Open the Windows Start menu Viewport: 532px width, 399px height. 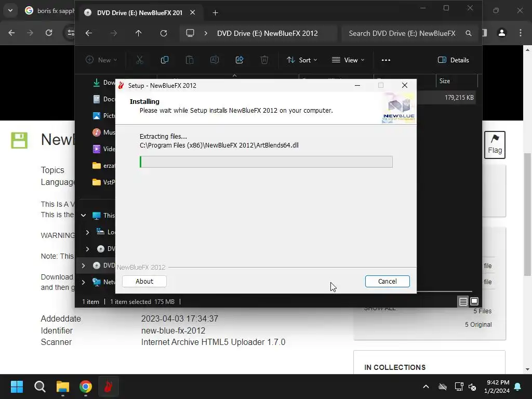coord(17,387)
